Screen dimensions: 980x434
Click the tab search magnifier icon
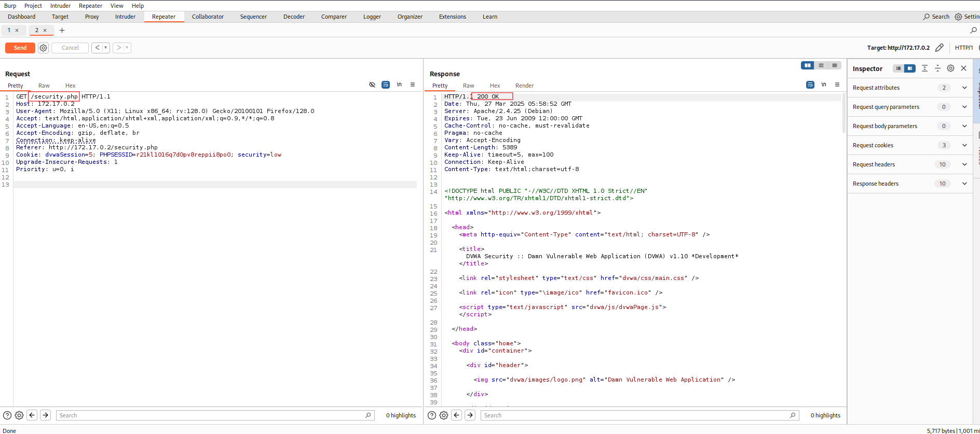pyautogui.click(x=973, y=30)
